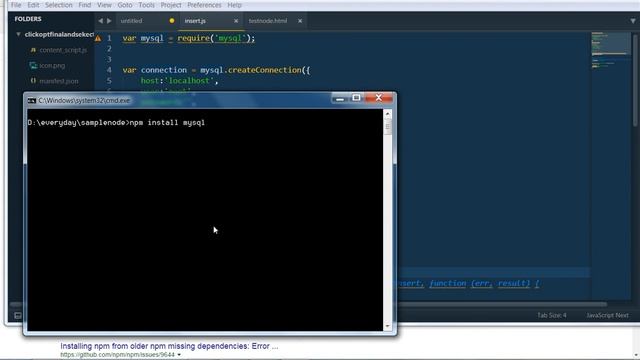Change JavaScript Next syntax in status bar

607,316
